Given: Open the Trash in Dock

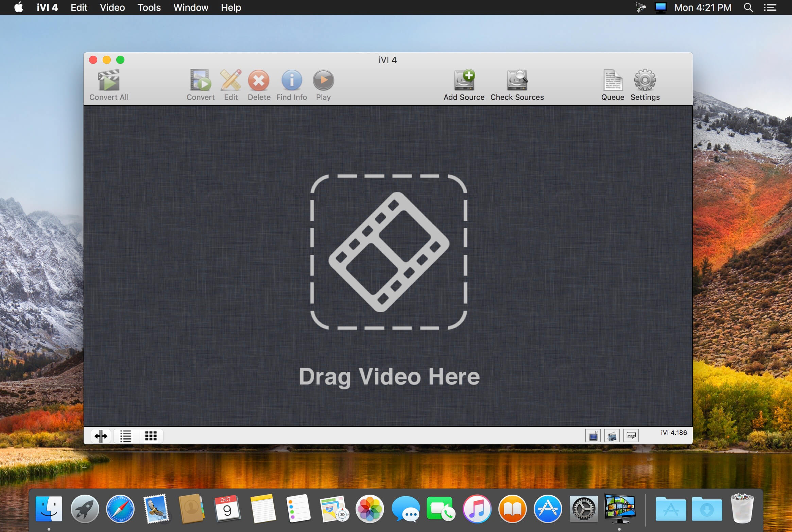Looking at the screenshot, I should 742,509.
